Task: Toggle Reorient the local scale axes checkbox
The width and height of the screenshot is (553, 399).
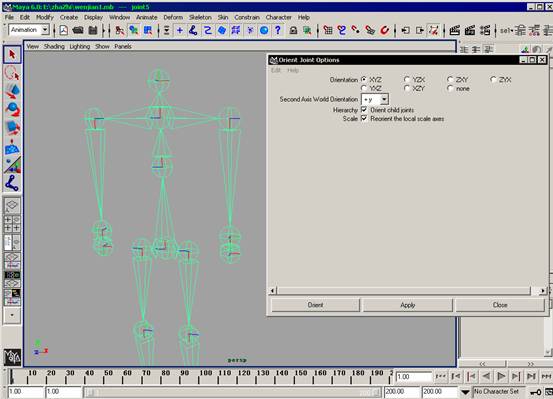Action: (x=364, y=119)
